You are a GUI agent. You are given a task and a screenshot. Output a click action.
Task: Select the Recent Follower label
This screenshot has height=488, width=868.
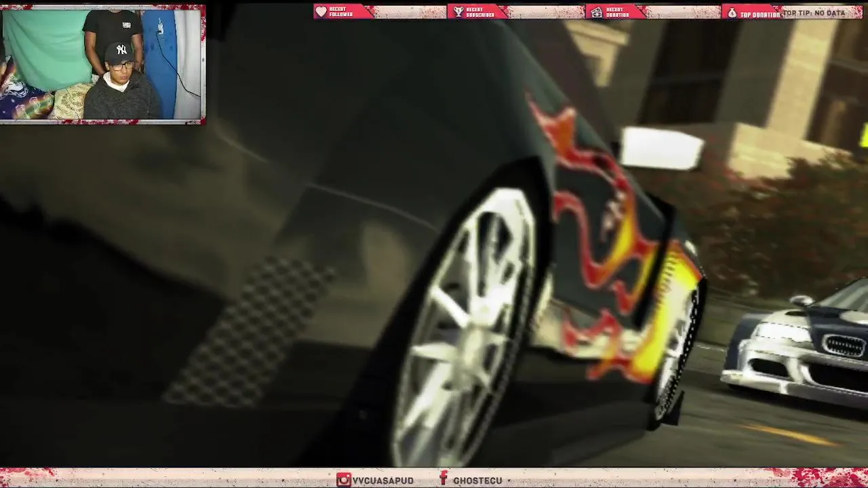pyautogui.click(x=341, y=12)
